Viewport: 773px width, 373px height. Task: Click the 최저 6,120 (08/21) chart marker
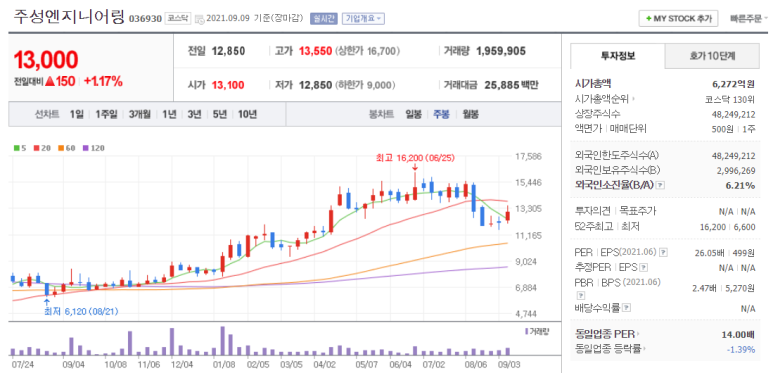click(x=81, y=311)
